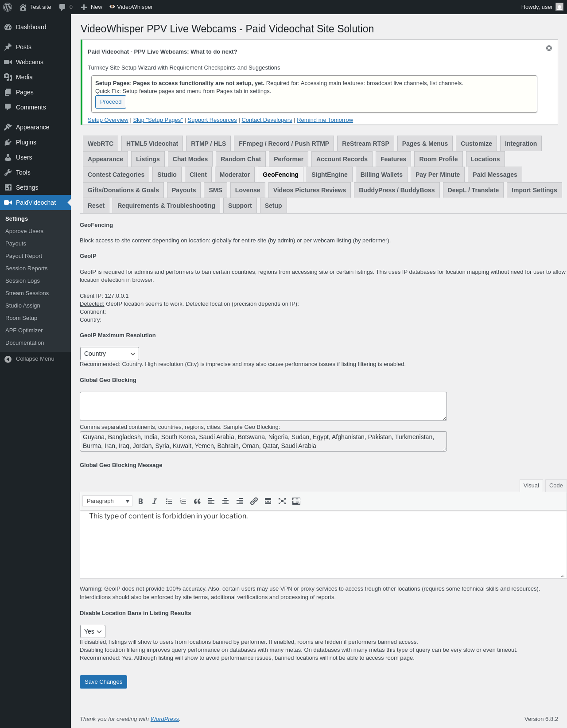Open Tools menu in sidebar
This screenshot has height=728, width=567.
(x=35, y=172)
